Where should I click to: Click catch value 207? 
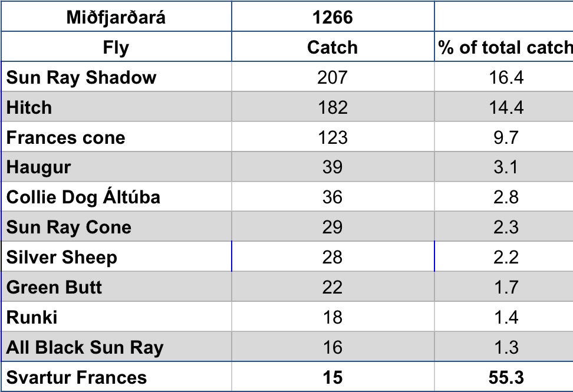(x=332, y=77)
